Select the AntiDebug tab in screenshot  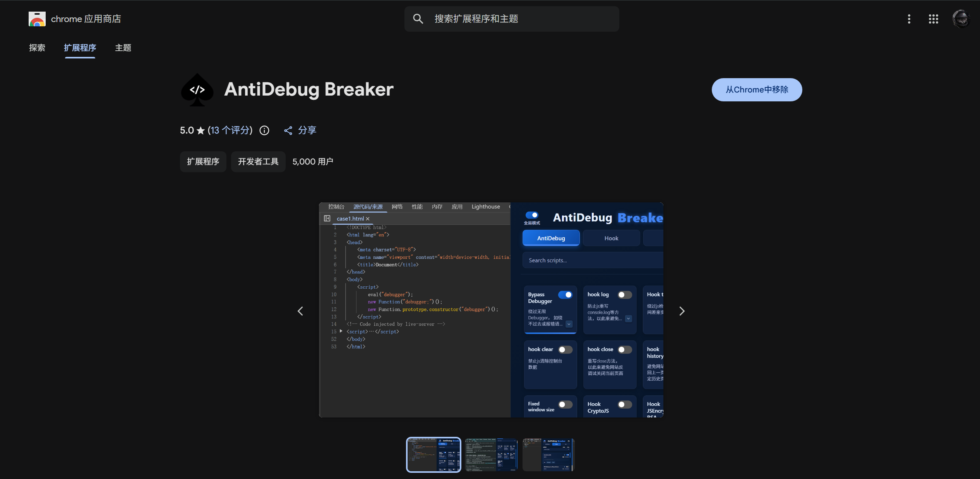click(x=551, y=238)
